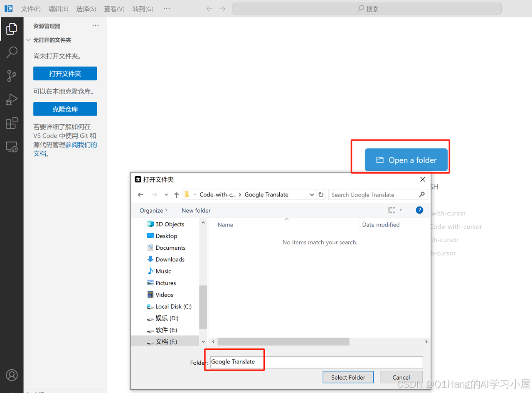Open the 查看(V) menu
The image size is (532, 393).
(x=114, y=9)
